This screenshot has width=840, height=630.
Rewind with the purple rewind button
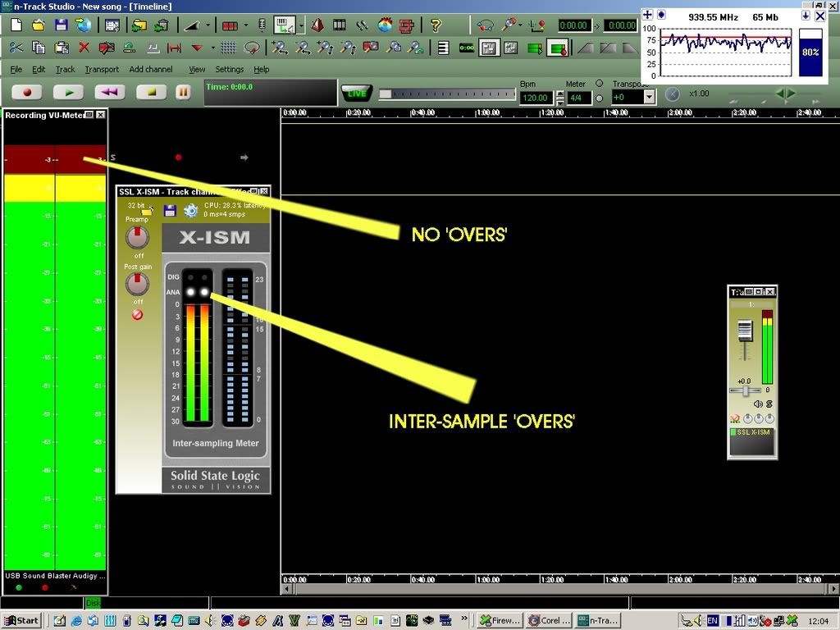point(110,92)
